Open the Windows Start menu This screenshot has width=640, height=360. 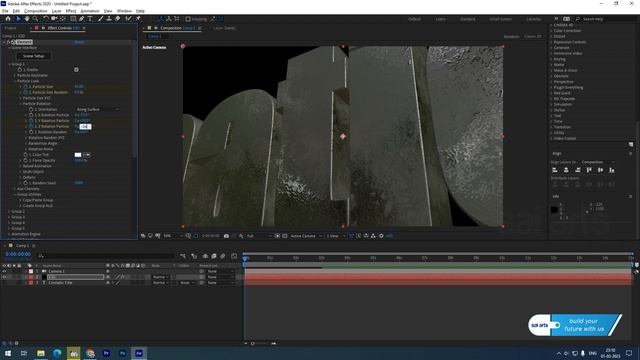[8, 353]
